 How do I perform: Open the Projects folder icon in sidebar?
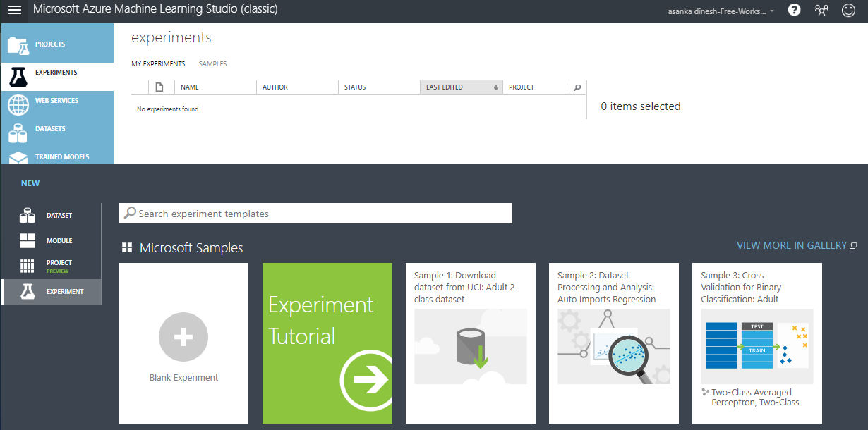18,45
